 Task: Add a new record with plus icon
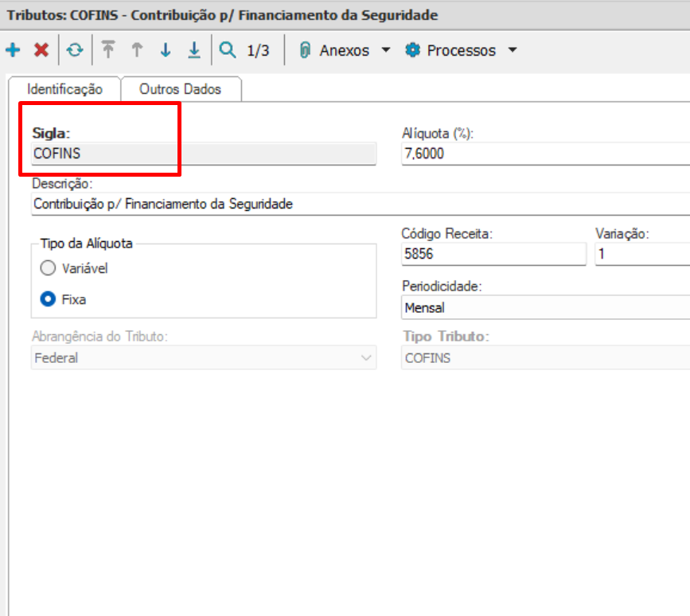coord(13,49)
